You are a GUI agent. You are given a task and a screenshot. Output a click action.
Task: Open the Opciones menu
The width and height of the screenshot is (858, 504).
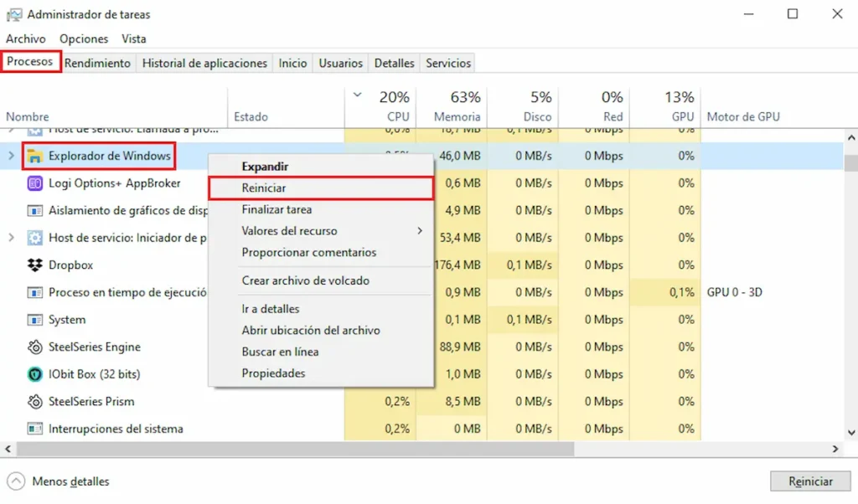point(84,39)
